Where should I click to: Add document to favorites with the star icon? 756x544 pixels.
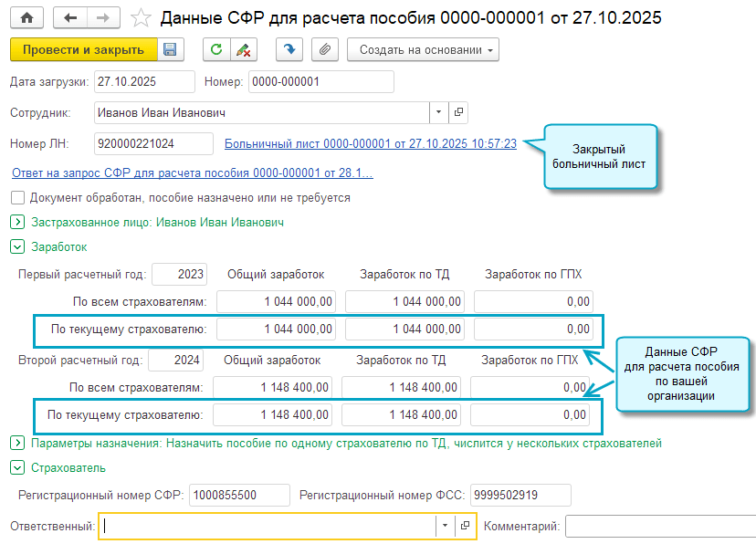click(x=141, y=17)
